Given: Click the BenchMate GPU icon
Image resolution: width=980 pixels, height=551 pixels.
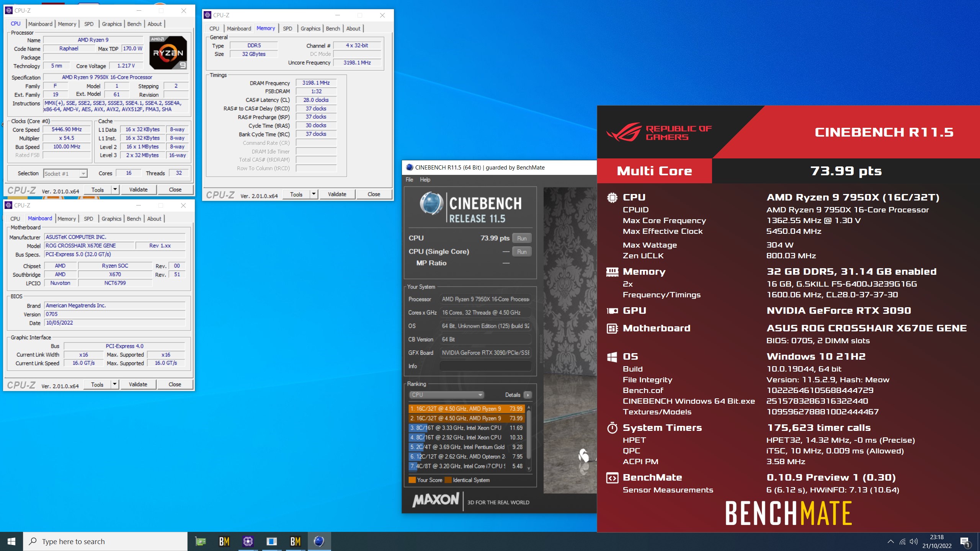Looking at the screenshot, I should [x=612, y=311].
